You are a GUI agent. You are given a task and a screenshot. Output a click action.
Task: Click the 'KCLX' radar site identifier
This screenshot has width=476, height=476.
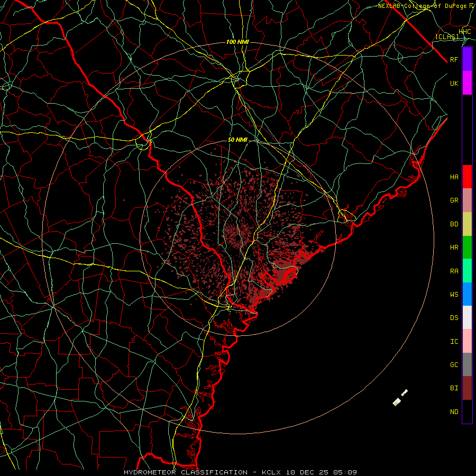pyautogui.click(x=271, y=472)
